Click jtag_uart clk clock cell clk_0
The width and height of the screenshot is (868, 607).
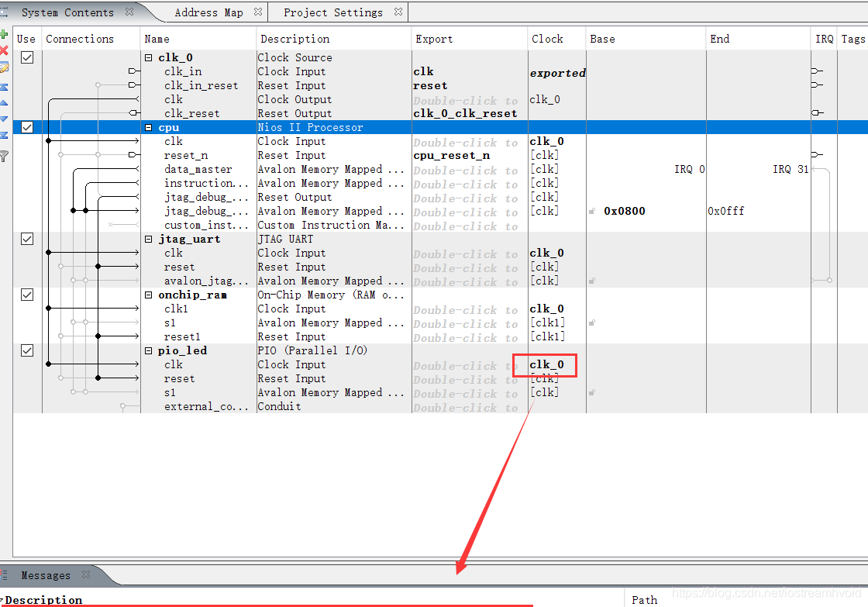tap(546, 253)
